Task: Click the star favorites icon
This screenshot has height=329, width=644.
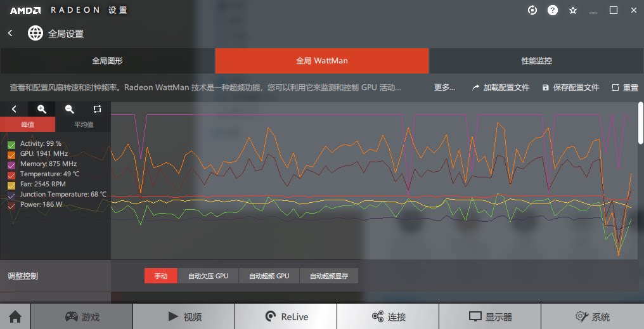Action: (x=573, y=11)
